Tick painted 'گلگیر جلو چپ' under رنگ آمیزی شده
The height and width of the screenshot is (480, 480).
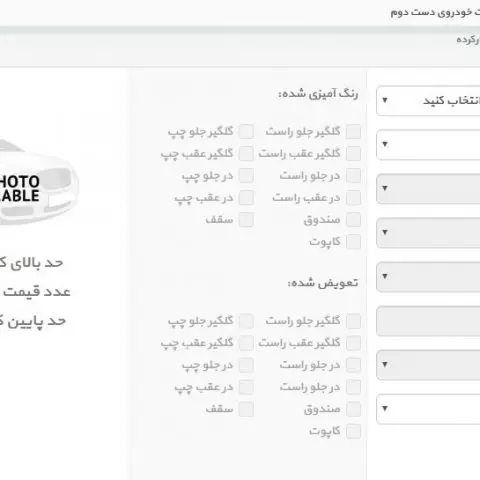[246, 132]
